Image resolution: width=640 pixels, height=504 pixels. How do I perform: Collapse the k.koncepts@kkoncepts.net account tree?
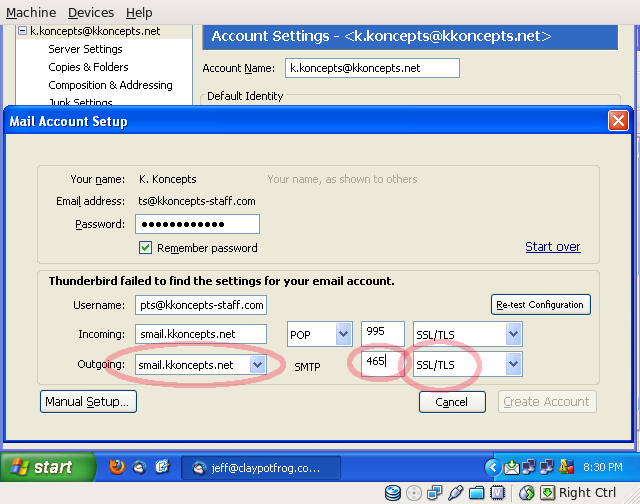tap(22, 31)
